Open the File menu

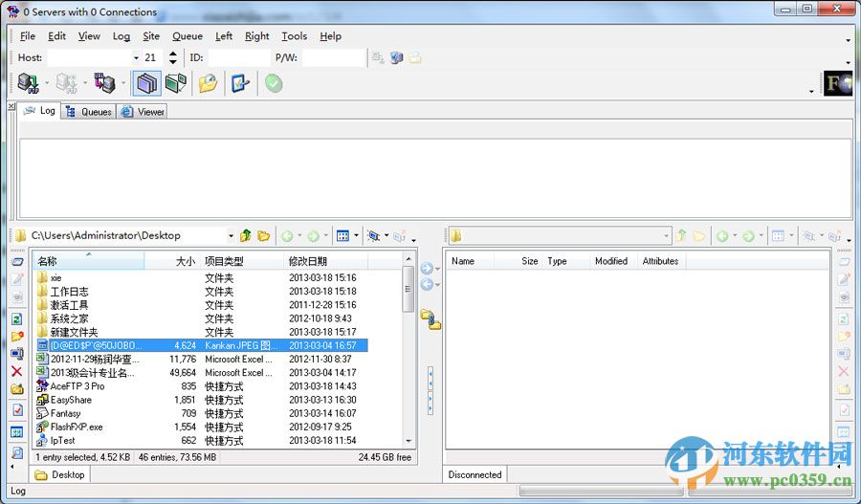tap(28, 36)
